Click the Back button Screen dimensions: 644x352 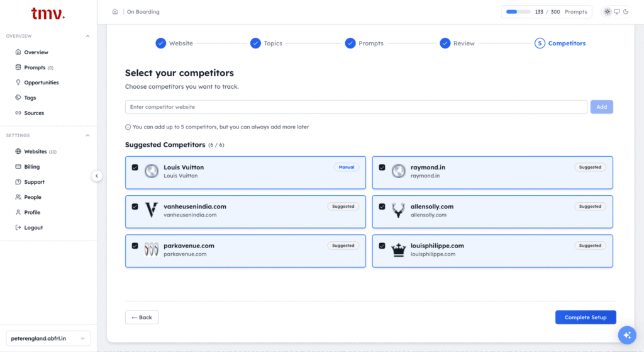(142, 317)
